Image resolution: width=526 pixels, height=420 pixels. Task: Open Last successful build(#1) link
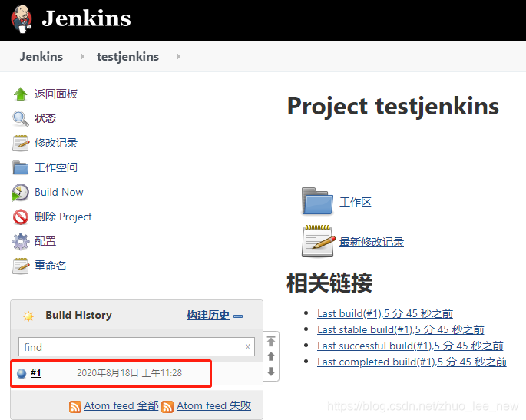click(x=410, y=346)
